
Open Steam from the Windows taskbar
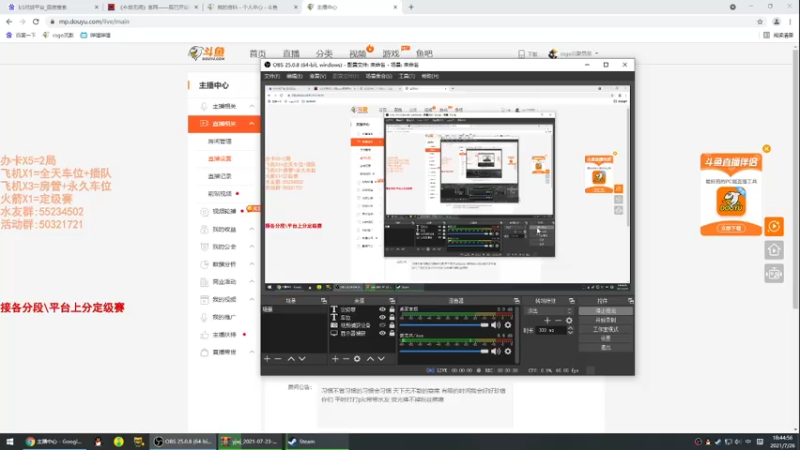point(316,441)
